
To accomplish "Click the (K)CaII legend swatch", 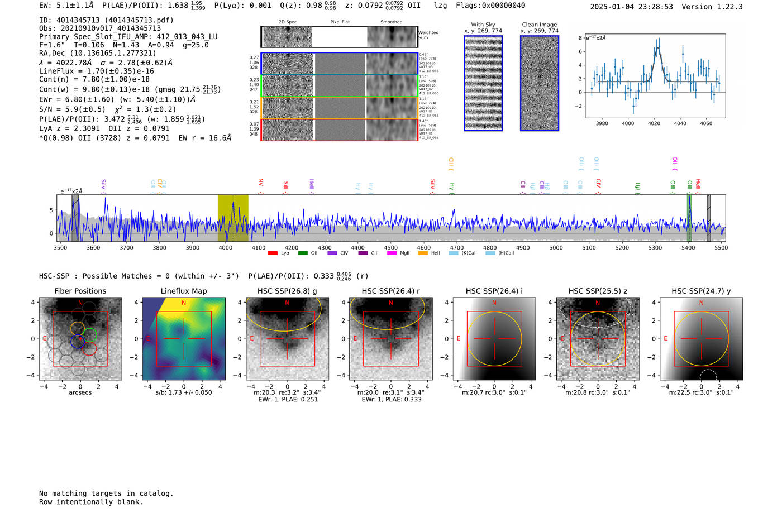I will pyautogui.click(x=454, y=253).
